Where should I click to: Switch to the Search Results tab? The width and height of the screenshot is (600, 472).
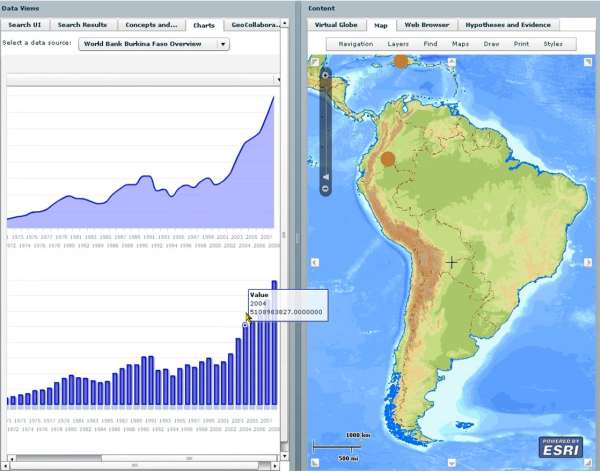(82, 24)
